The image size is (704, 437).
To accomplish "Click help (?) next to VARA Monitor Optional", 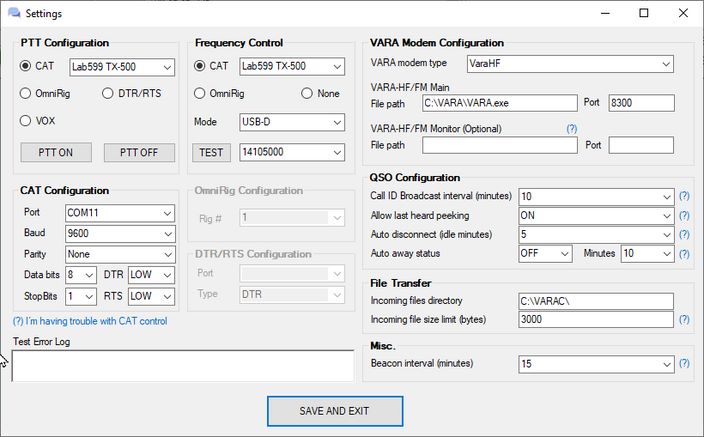I will (x=572, y=129).
